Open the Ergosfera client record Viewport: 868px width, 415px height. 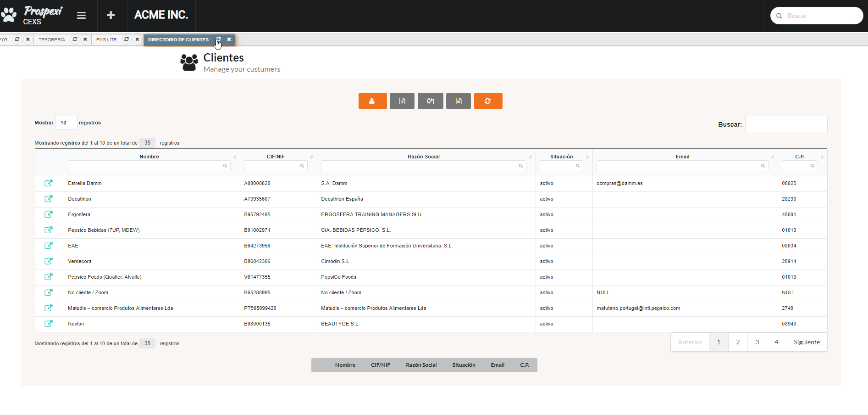point(48,214)
